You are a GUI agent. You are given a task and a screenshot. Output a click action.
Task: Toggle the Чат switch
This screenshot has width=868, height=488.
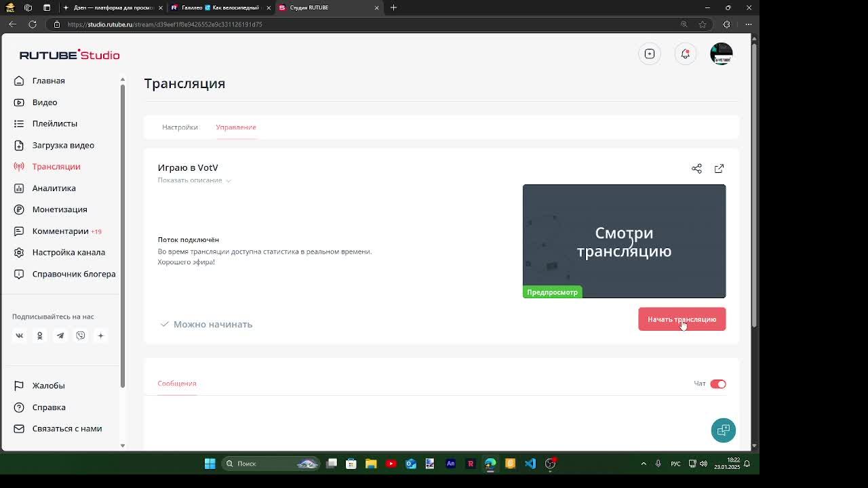718,384
